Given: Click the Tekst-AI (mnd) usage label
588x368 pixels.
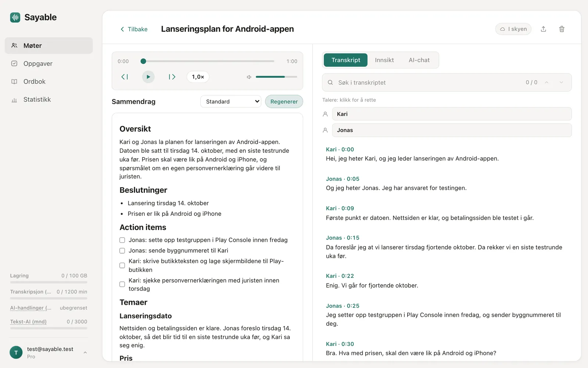Looking at the screenshot, I should click(x=28, y=322).
